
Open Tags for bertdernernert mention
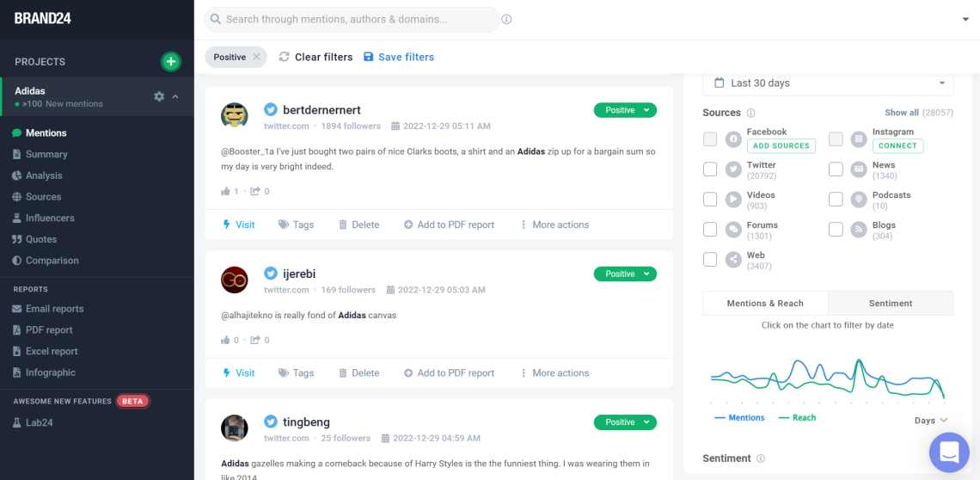pyautogui.click(x=297, y=225)
